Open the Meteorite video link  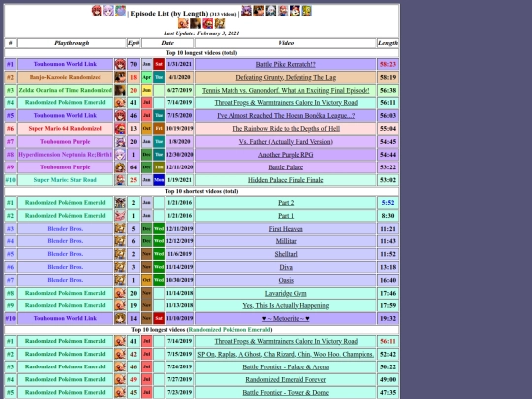[286, 318]
